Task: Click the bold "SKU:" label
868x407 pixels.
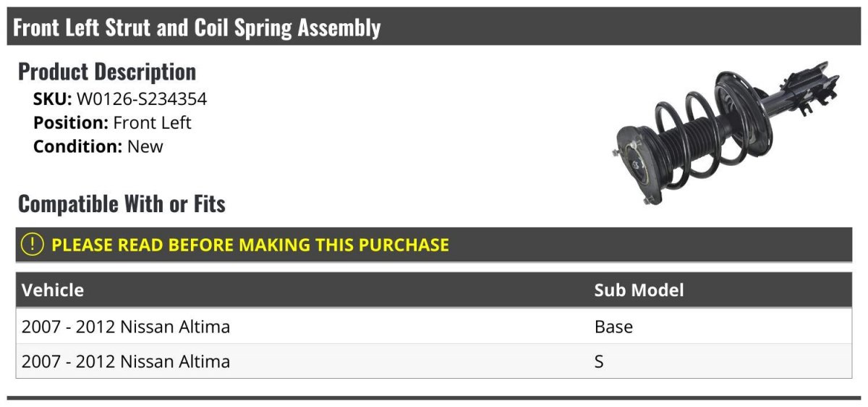Action: [x=53, y=99]
